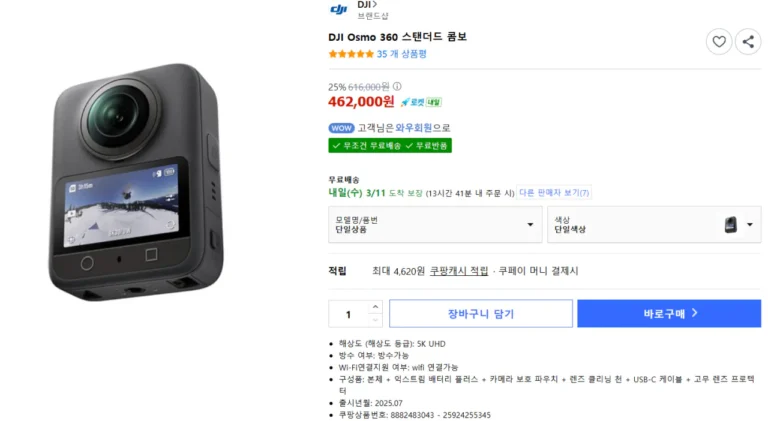Increase quantity with the up arrow
This screenshot has width=768, height=421.
point(375,307)
